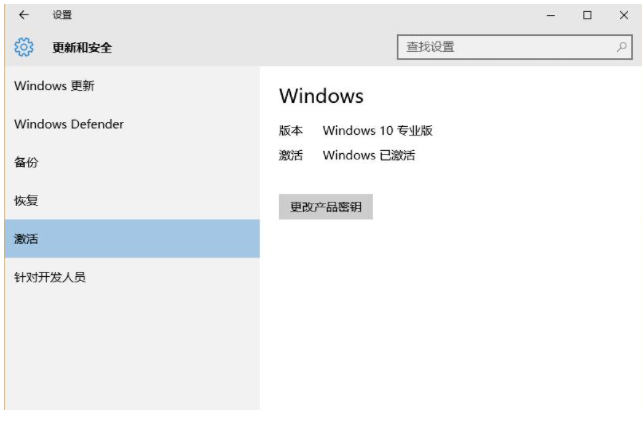The image size is (642, 429).
Task: Open 针对开发人员 settings
Action: (x=50, y=277)
